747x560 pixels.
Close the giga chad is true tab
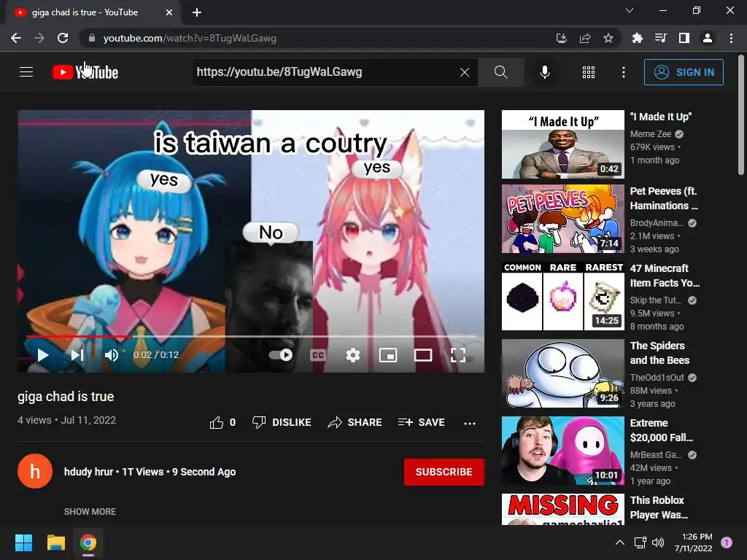[x=169, y=12]
